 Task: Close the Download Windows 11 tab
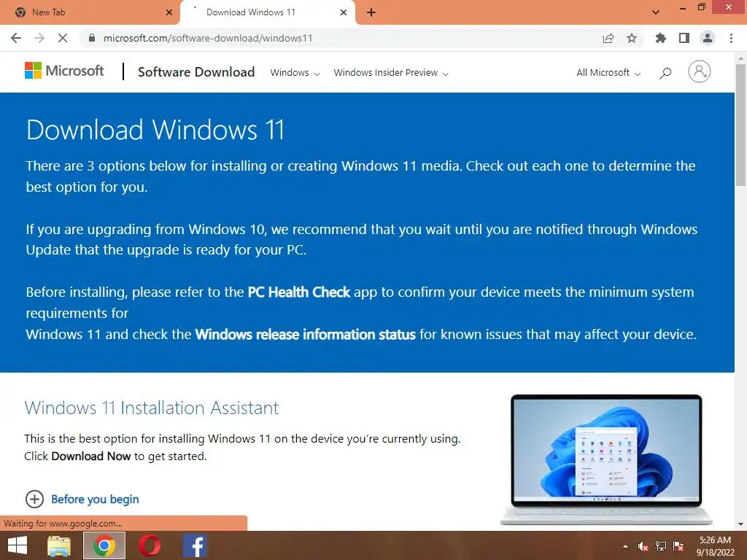click(344, 12)
